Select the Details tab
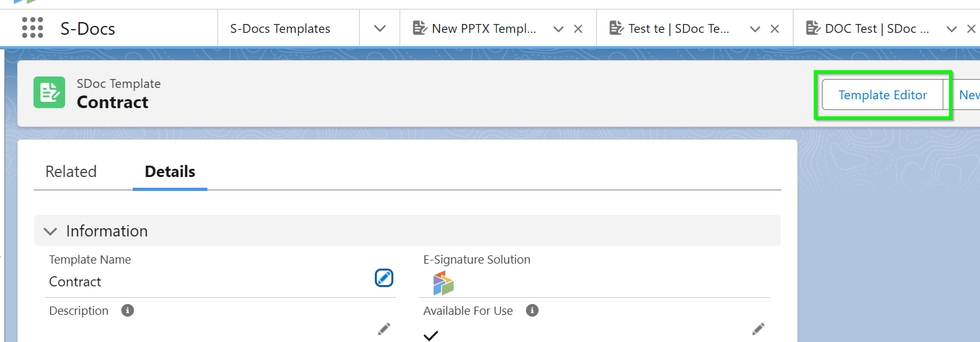The width and height of the screenshot is (980, 342). 169,172
